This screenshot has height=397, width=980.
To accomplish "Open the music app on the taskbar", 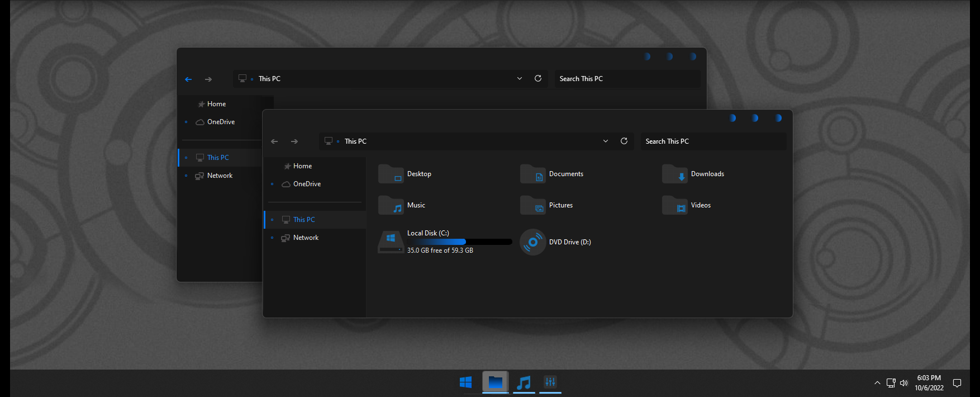I will tap(524, 382).
